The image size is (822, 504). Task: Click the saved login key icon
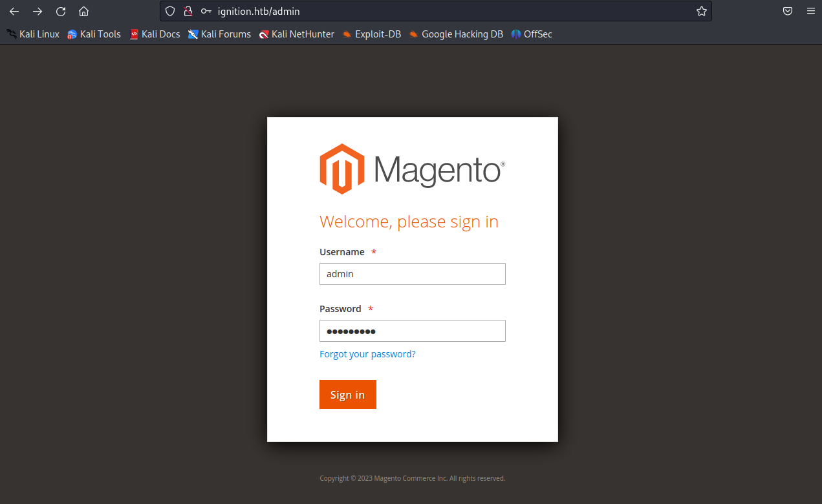coord(206,11)
